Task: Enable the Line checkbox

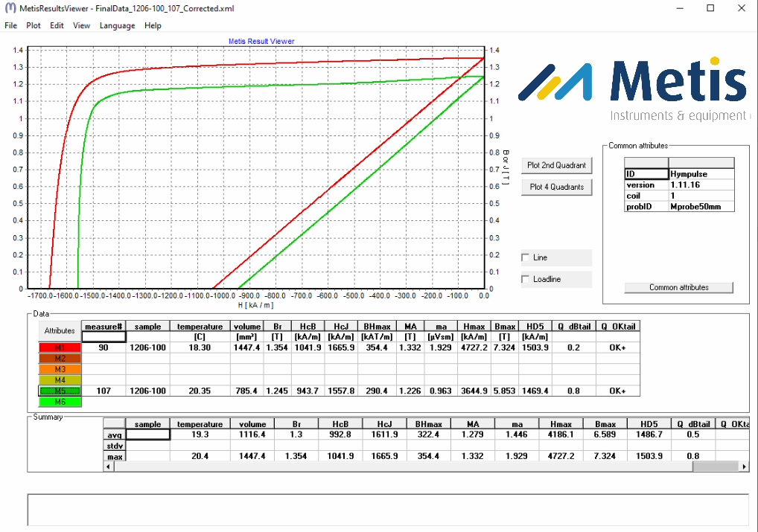Action: coord(526,257)
